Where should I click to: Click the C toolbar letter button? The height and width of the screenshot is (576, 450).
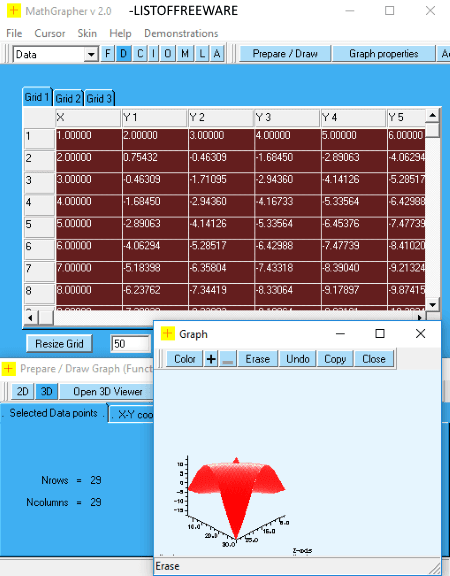pos(140,54)
